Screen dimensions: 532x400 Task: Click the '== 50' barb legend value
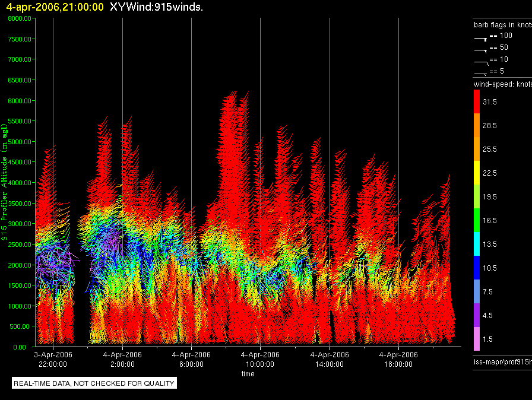coord(499,47)
